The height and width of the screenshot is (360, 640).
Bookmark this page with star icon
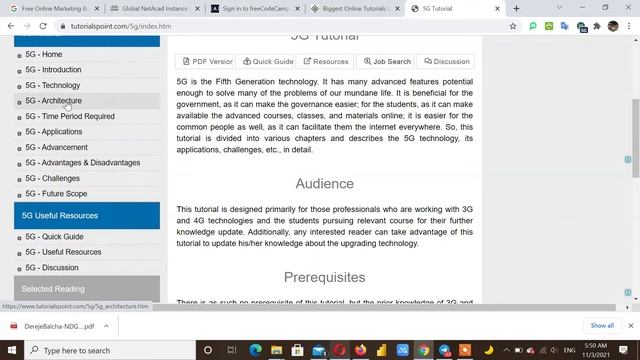pos(513,26)
